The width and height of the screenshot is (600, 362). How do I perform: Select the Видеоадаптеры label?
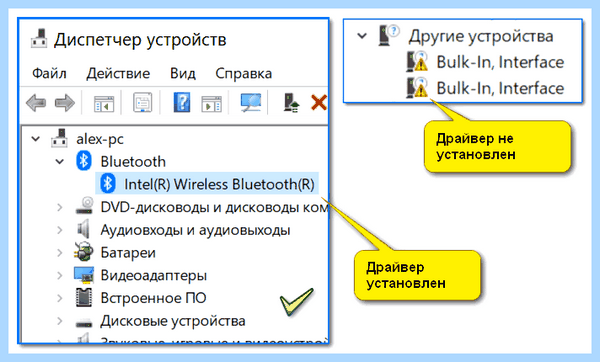click(153, 275)
